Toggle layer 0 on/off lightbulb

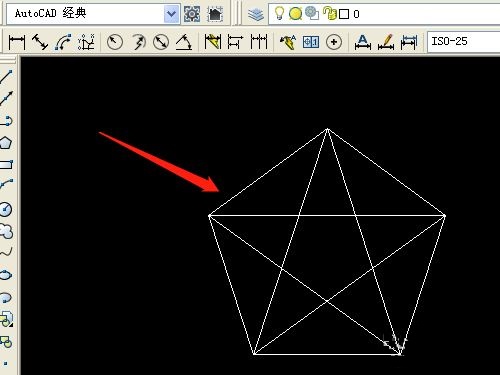pos(279,14)
